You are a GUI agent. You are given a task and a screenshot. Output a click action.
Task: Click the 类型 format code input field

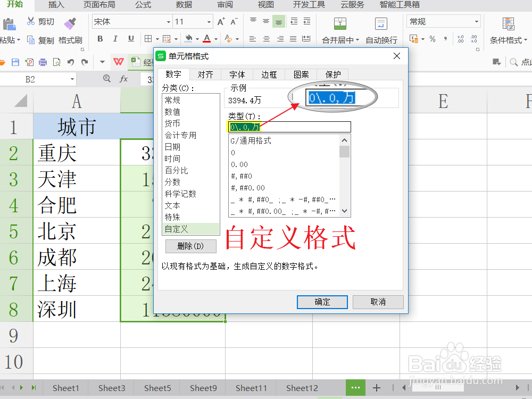289,127
